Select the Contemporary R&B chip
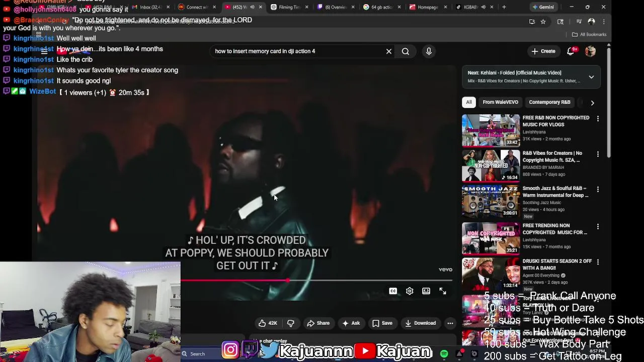644x362 pixels. click(x=549, y=102)
